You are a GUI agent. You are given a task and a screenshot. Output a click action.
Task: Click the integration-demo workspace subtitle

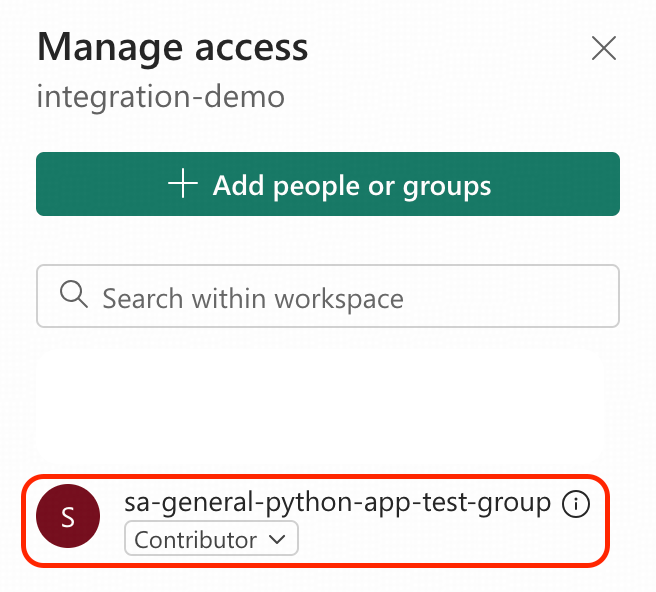click(160, 97)
